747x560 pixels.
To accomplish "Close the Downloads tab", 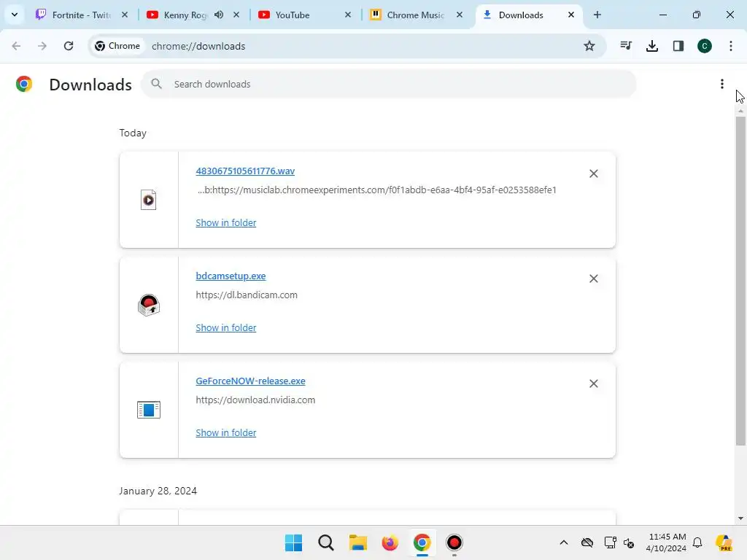I will tap(571, 15).
